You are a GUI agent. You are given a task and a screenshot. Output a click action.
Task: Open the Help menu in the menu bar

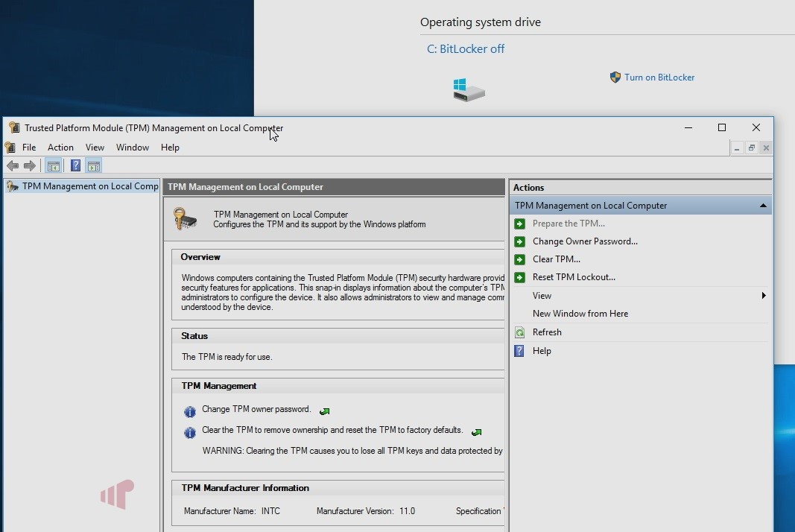pos(170,148)
